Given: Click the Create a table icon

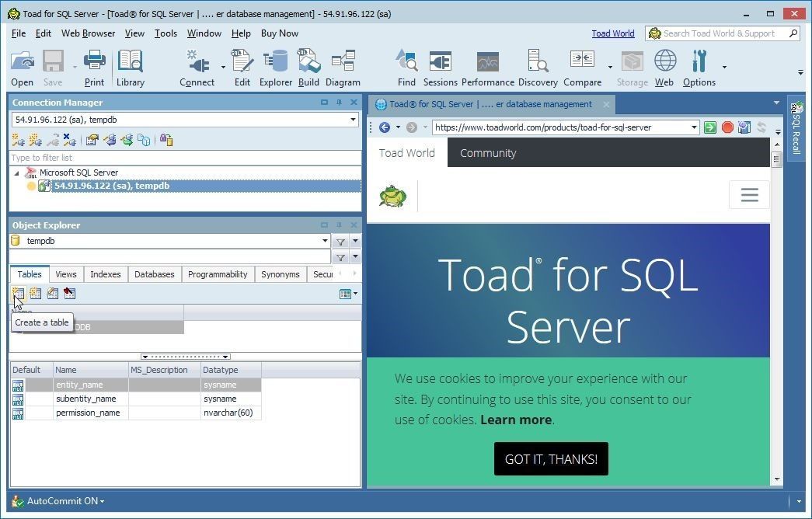Looking at the screenshot, I should tap(18, 293).
